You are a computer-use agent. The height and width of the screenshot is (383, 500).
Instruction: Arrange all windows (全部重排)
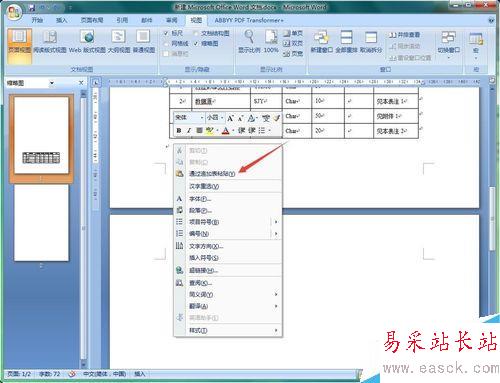[346, 42]
